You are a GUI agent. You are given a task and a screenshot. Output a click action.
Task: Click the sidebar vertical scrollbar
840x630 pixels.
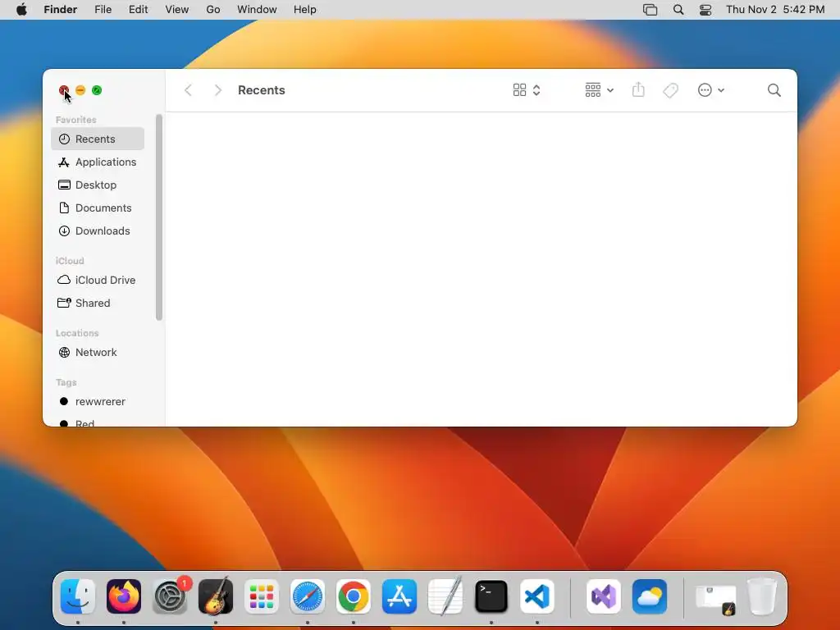tap(158, 217)
